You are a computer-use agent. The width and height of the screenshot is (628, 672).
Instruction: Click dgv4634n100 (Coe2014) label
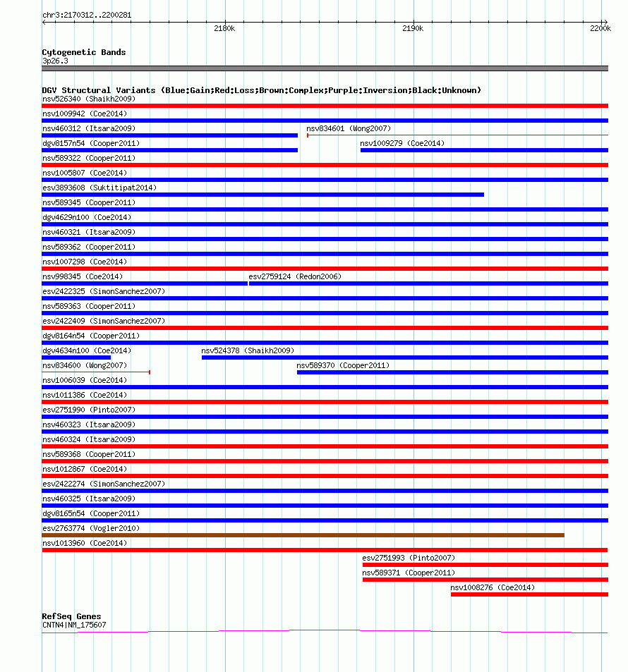click(87, 350)
